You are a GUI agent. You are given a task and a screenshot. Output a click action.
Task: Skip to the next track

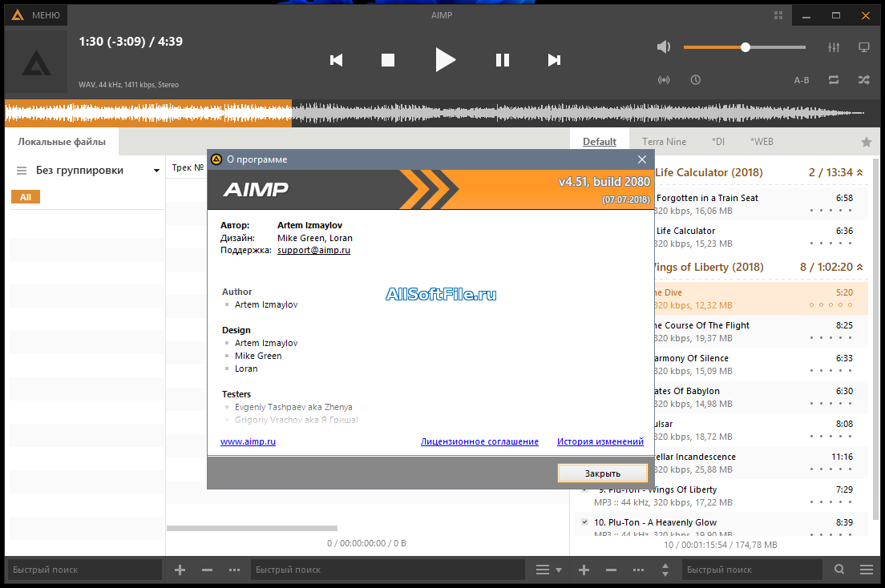[554, 60]
